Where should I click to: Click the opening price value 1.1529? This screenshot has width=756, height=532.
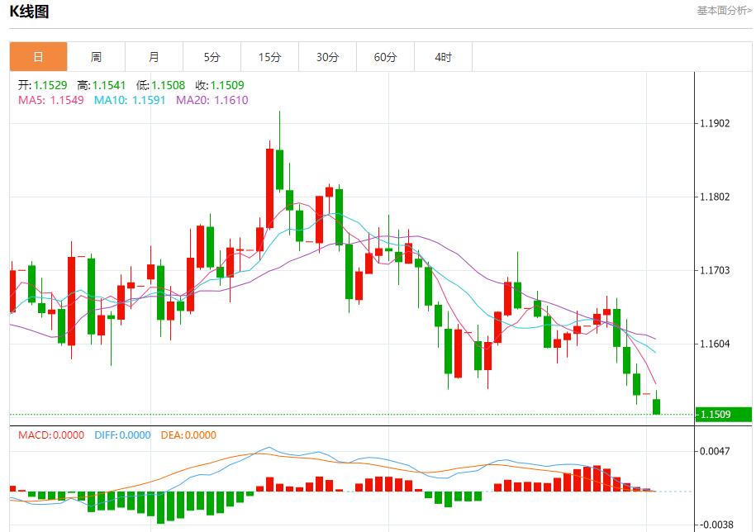tap(41, 84)
